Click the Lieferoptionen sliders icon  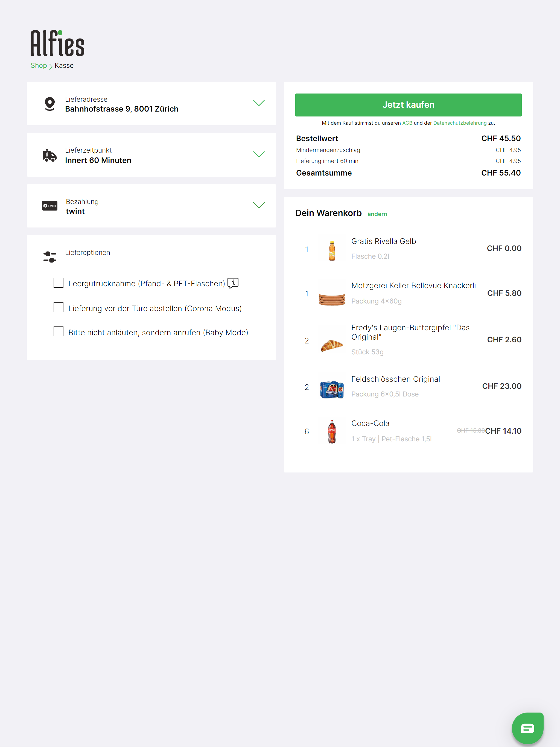point(50,257)
